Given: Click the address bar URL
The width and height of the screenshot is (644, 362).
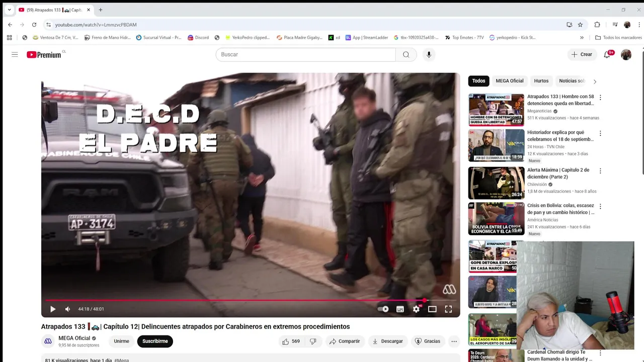Looking at the screenshot, I should tap(96, 25).
